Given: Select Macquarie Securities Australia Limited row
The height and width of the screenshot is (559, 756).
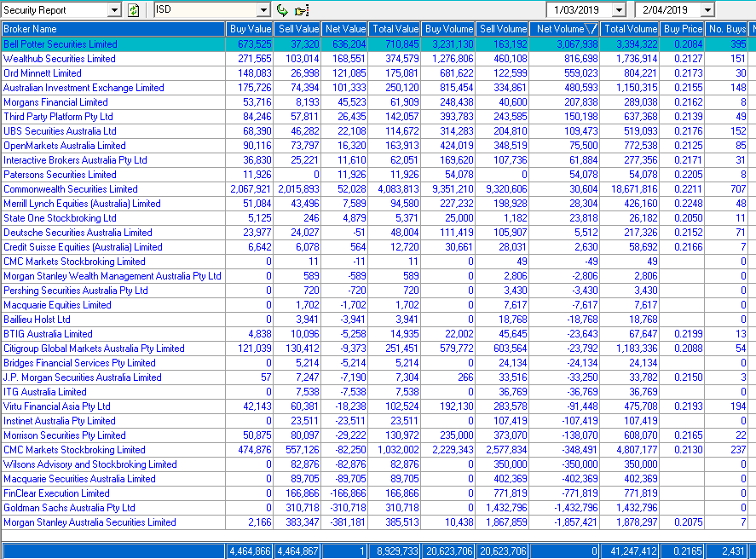Looking at the screenshot, I should click(378, 478).
